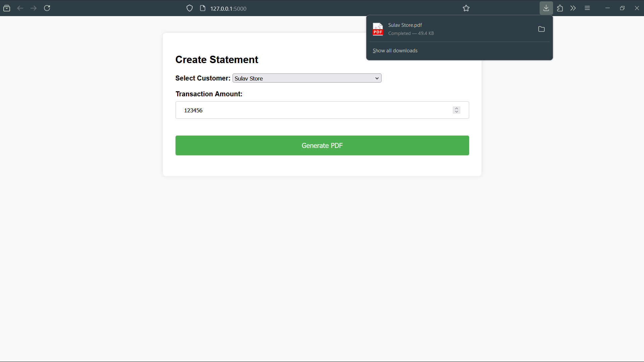Increase transaction amount with up arrow

[456, 108]
